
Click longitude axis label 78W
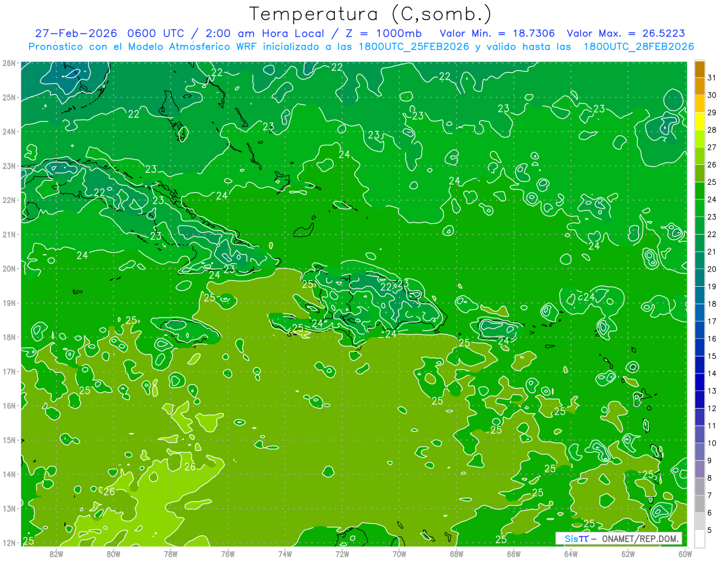click(x=170, y=554)
